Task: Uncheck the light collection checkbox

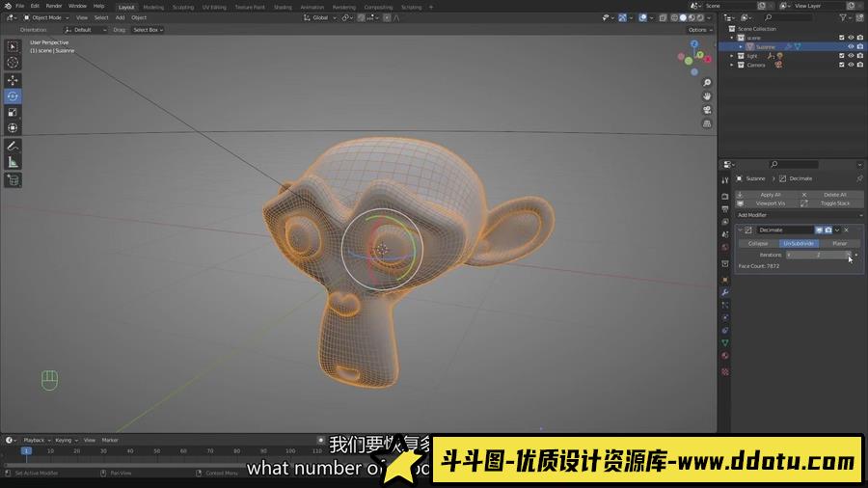Action: tap(842, 56)
